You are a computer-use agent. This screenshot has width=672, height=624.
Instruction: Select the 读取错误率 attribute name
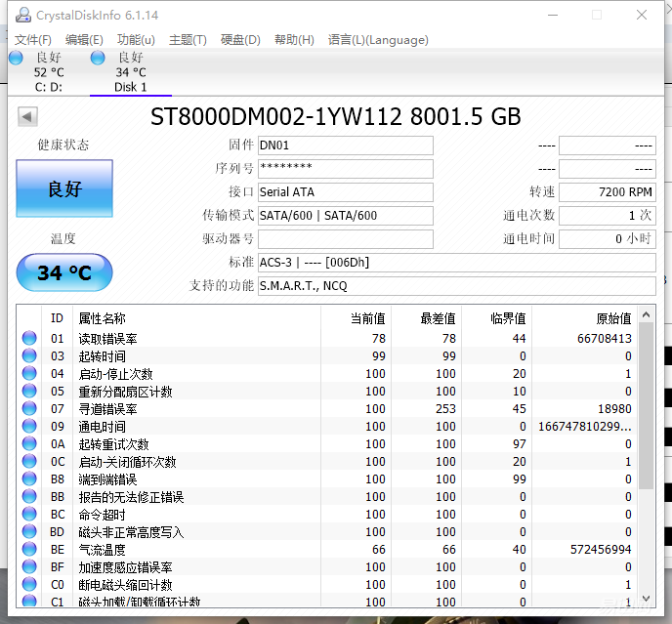point(107,339)
